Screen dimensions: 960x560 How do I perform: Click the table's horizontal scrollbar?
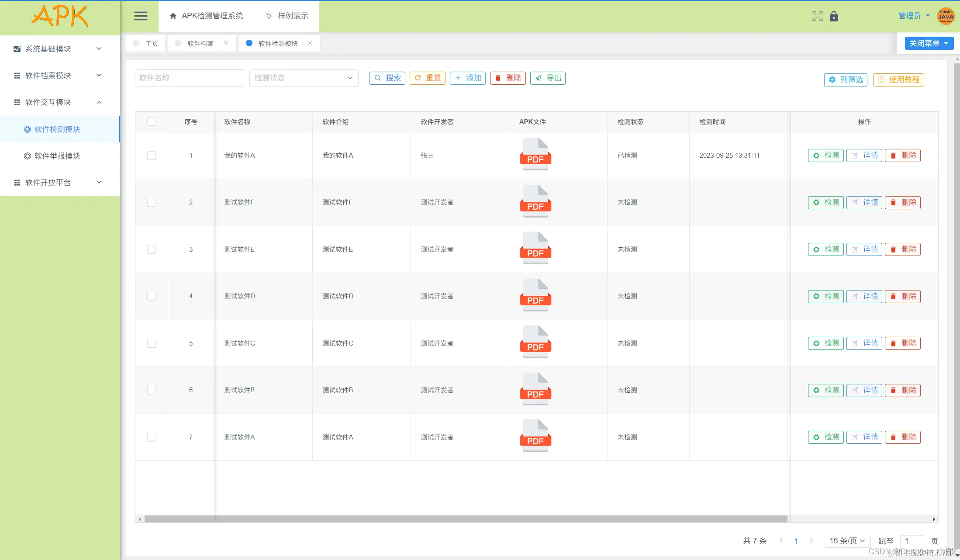tap(465, 519)
